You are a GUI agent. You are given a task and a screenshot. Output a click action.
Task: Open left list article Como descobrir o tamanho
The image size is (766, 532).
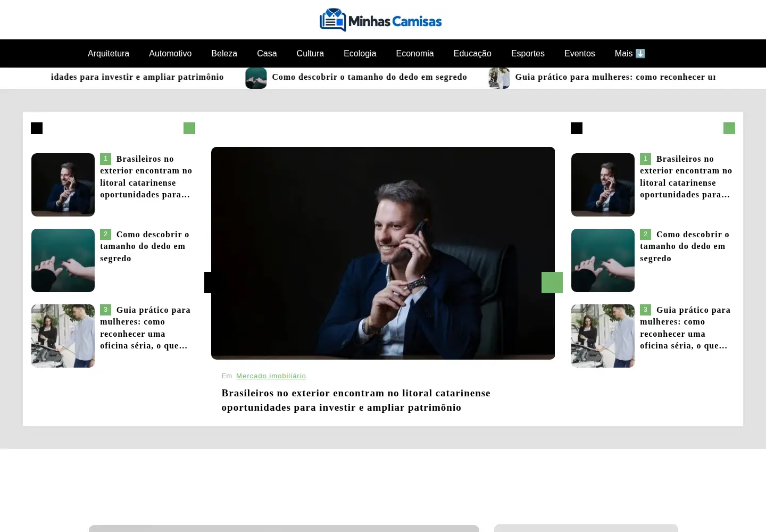pyautogui.click(x=145, y=246)
